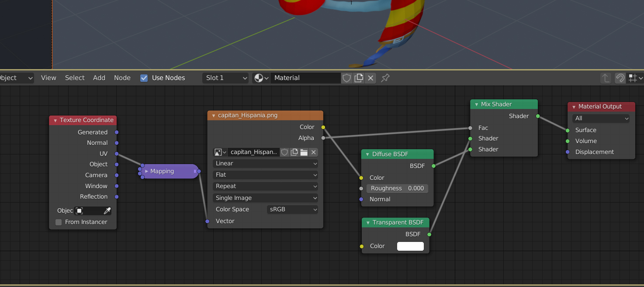
Task: Select the Mix Shader node by its title
Action: coord(496,105)
